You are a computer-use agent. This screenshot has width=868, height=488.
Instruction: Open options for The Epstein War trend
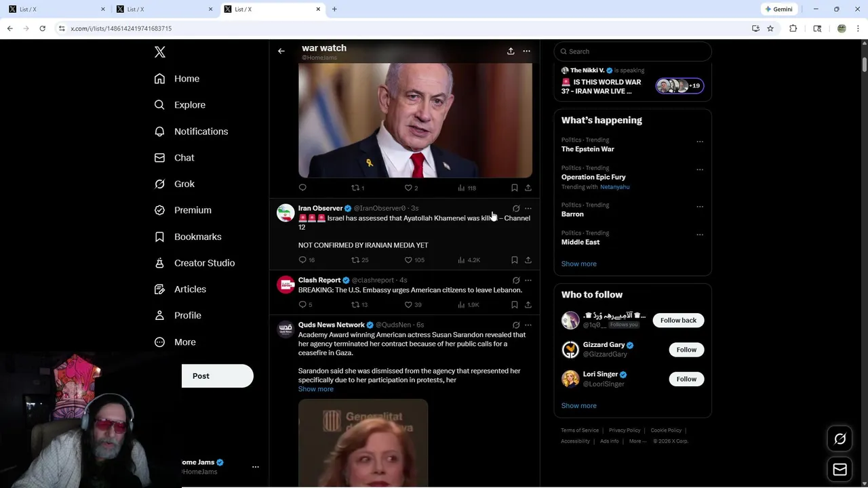point(700,142)
